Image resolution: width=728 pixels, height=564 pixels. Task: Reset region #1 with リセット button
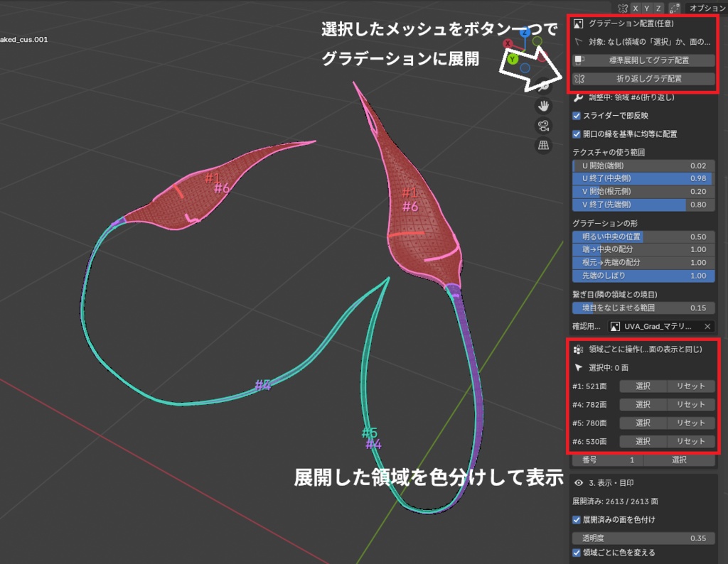pos(691,386)
